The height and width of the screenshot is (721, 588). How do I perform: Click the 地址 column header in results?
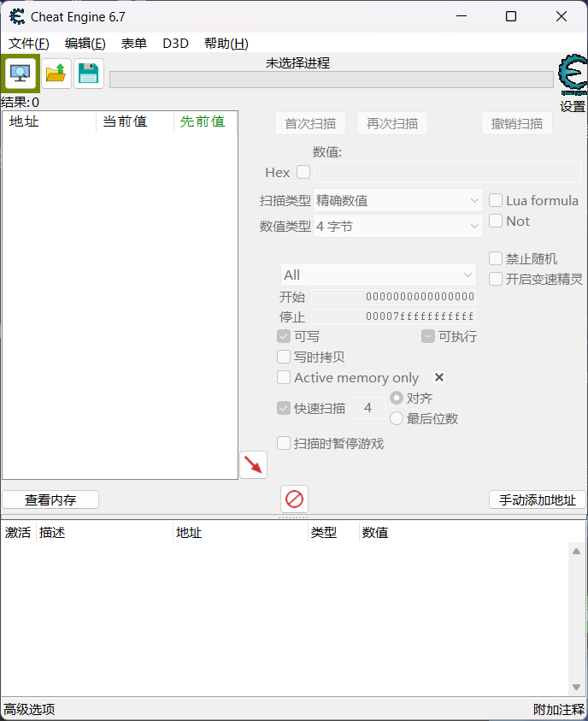point(49,121)
